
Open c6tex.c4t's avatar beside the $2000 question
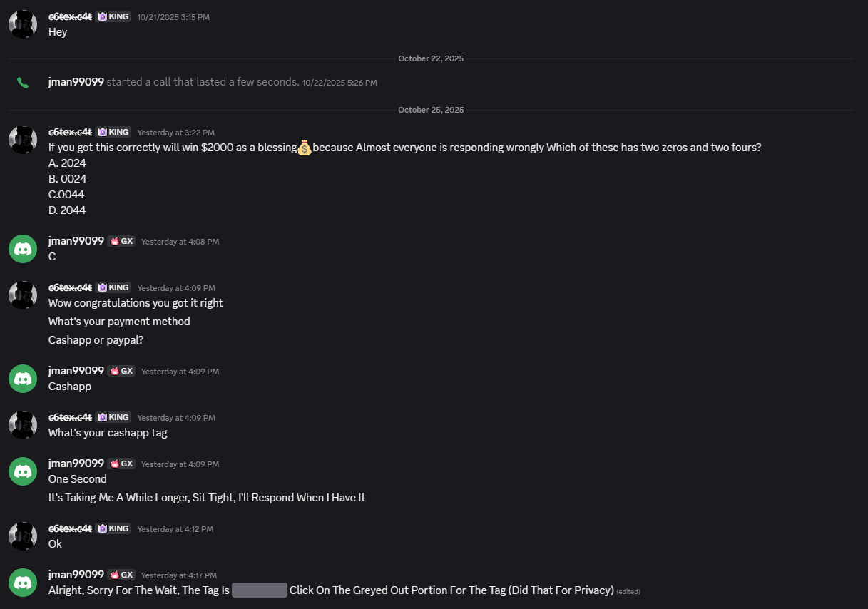coord(23,140)
